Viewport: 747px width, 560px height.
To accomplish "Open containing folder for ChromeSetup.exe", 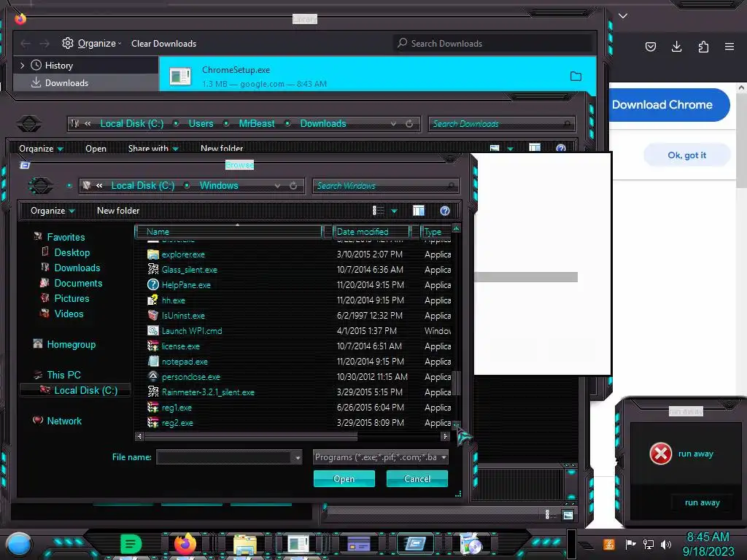I will [576, 76].
